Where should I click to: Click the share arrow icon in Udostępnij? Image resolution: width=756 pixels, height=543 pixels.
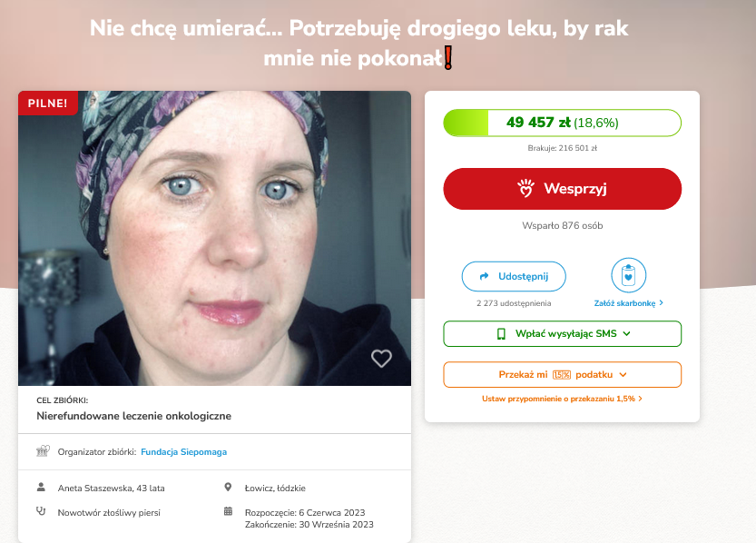(x=484, y=276)
